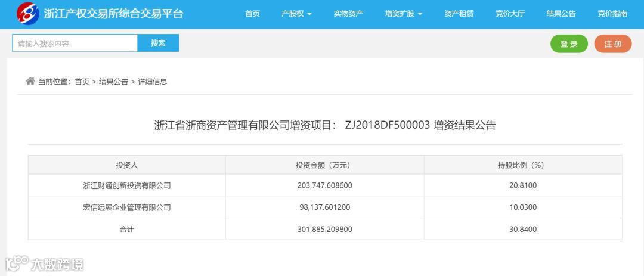Click the orange 注册 button
This screenshot has height=276, width=644.
[x=613, y=44]
